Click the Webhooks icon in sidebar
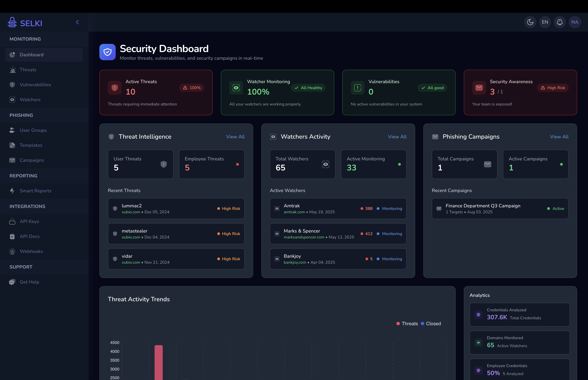Image resolution: width=588 pixels, height=380 pixels. point(12,251)
